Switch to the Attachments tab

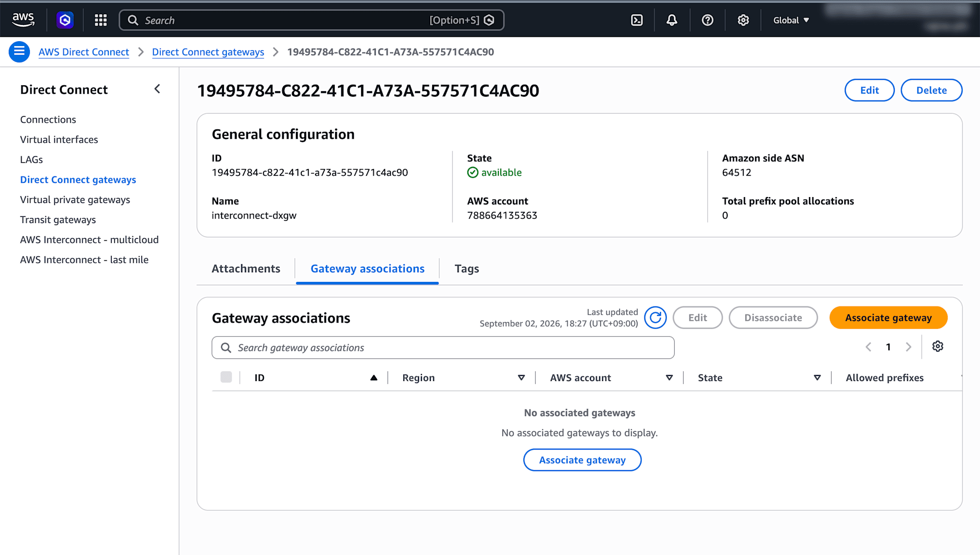[246, 269]
